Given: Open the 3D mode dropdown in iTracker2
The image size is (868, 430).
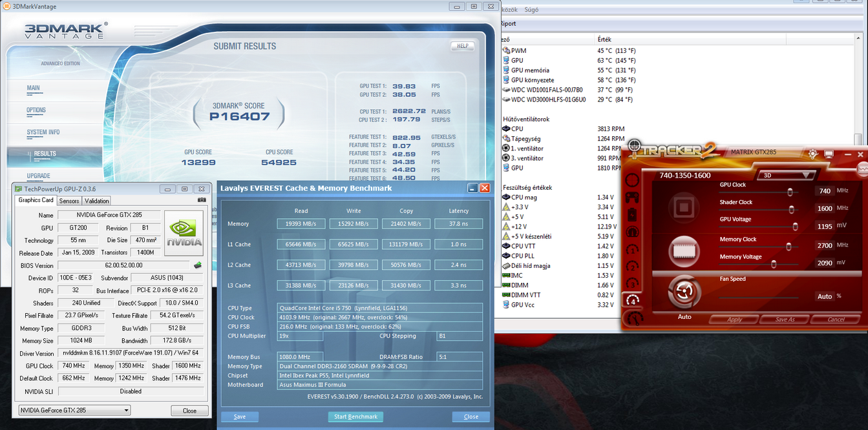Looking at the screenshot, I should tap(788, 175).
